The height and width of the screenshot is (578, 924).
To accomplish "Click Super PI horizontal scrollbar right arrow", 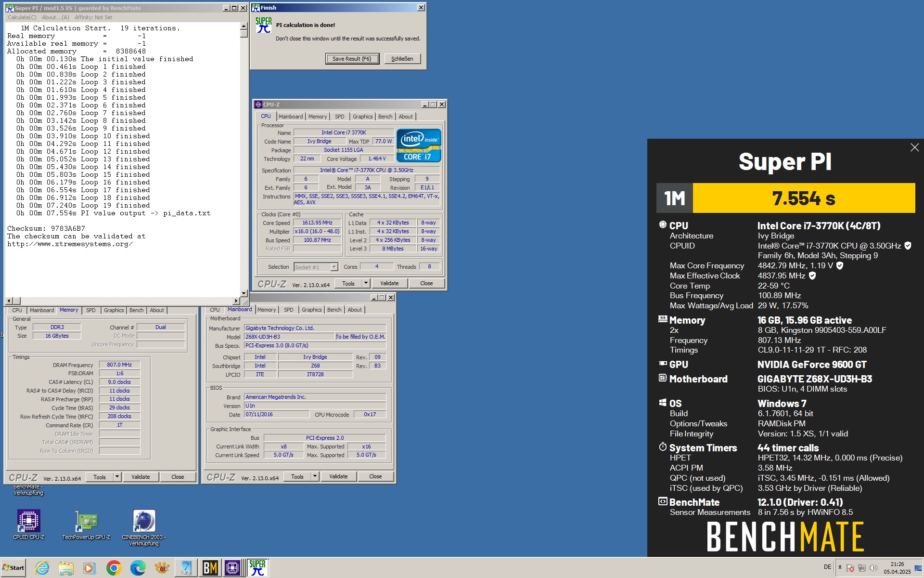I will click(x=236, y=301).
